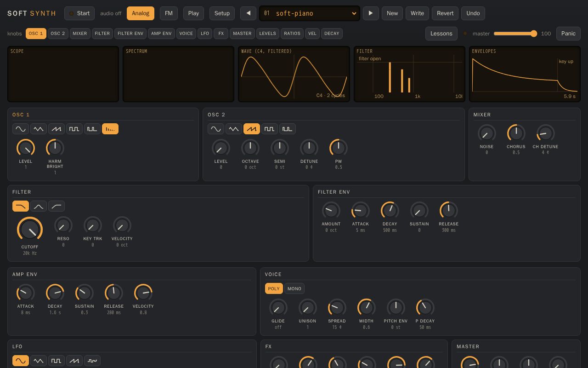The width and height of the screenshot is (588, 368).
Task: Set the voice mode to POLY
Action: [x=274, y=289]
